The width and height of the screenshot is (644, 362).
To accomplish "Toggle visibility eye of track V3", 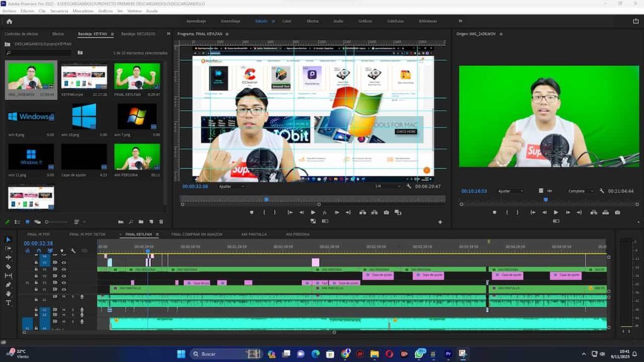I will (x=64, y=276).
